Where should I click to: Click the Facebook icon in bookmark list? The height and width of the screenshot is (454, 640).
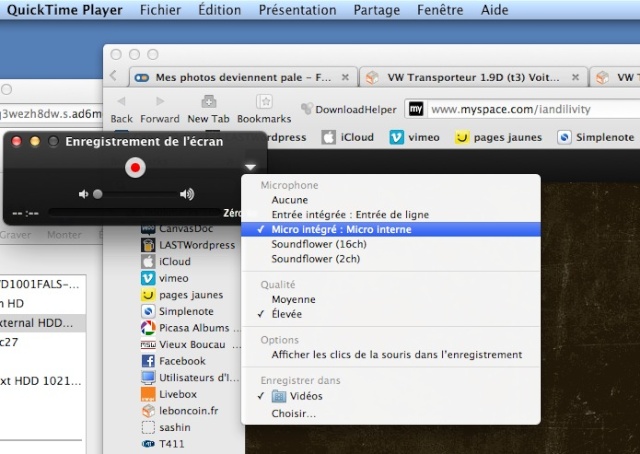[x=148, y=361]
